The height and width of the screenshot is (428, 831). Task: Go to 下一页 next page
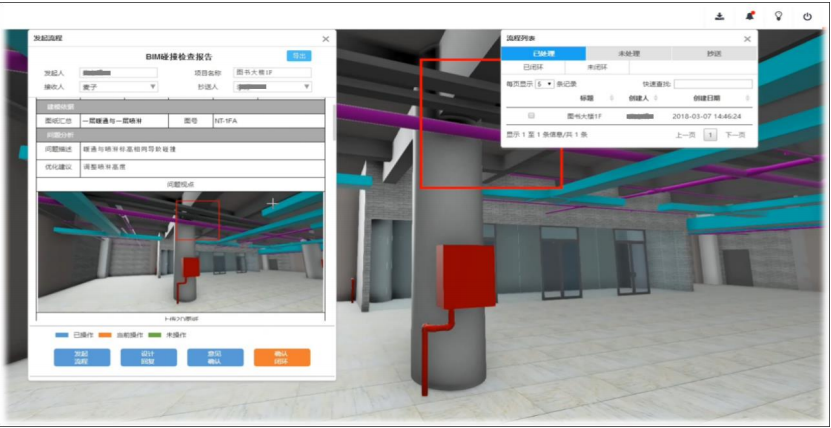click(x=735, y=135)
